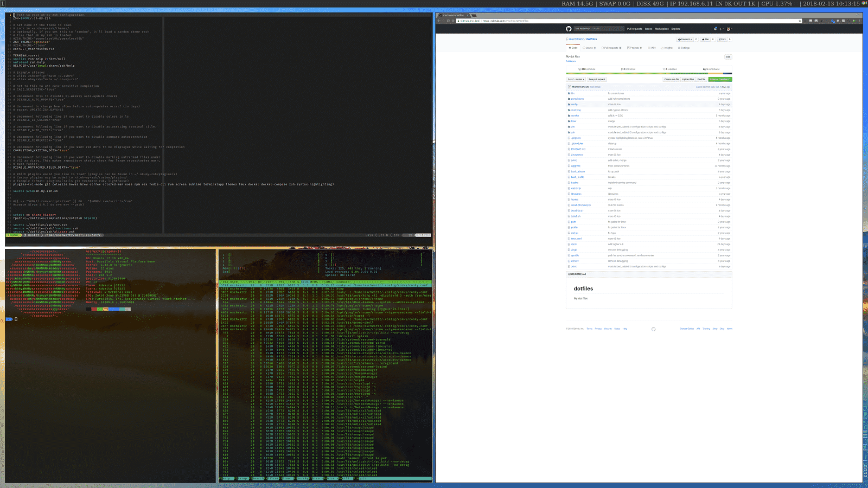Click the latest commit author Michael Schwartz
Viewport: 868px width, 488px height.
[x=580, y=87]
